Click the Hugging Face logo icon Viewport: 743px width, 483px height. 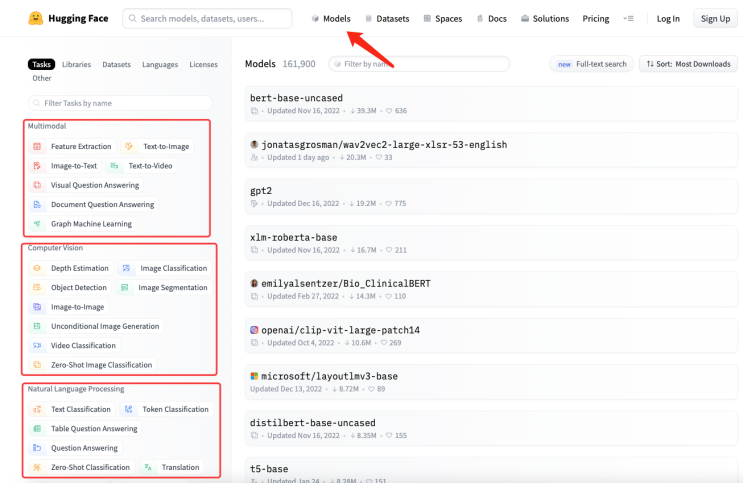tap(36, 18)
